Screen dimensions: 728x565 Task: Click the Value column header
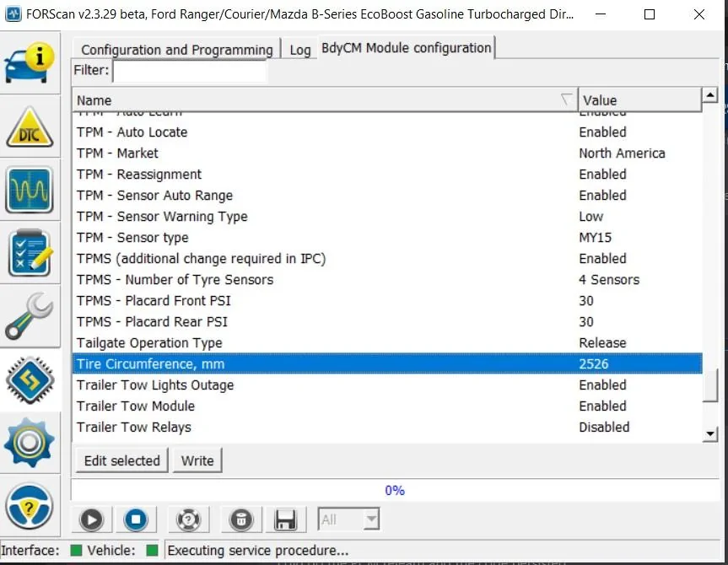(x=639, y=100)
